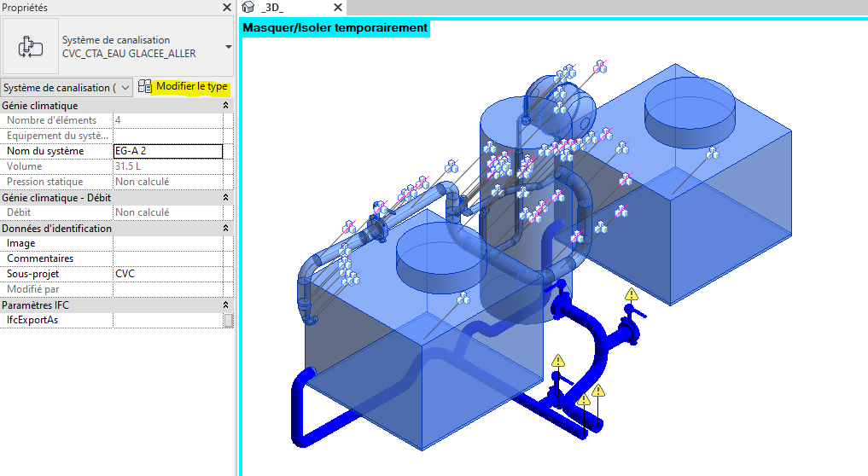Screen dimensions: 868x476
Task: Select the Sous-projet value CVC
Action: click(167, 274)
